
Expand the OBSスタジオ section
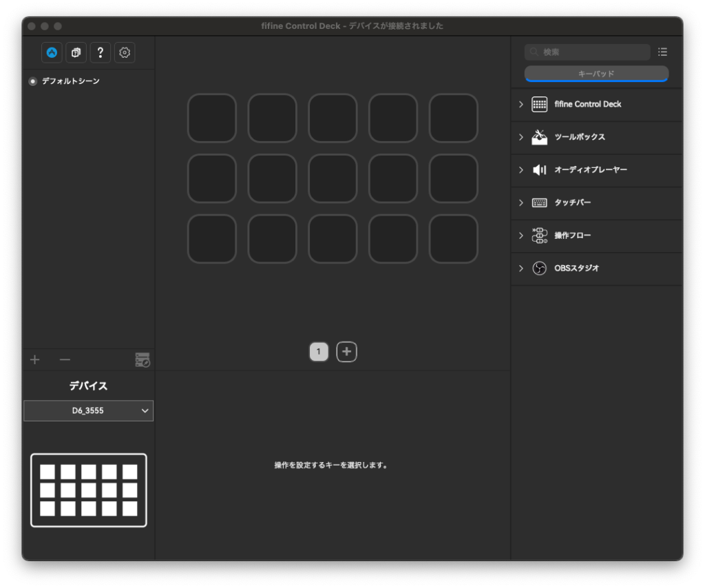click(520, 269)
